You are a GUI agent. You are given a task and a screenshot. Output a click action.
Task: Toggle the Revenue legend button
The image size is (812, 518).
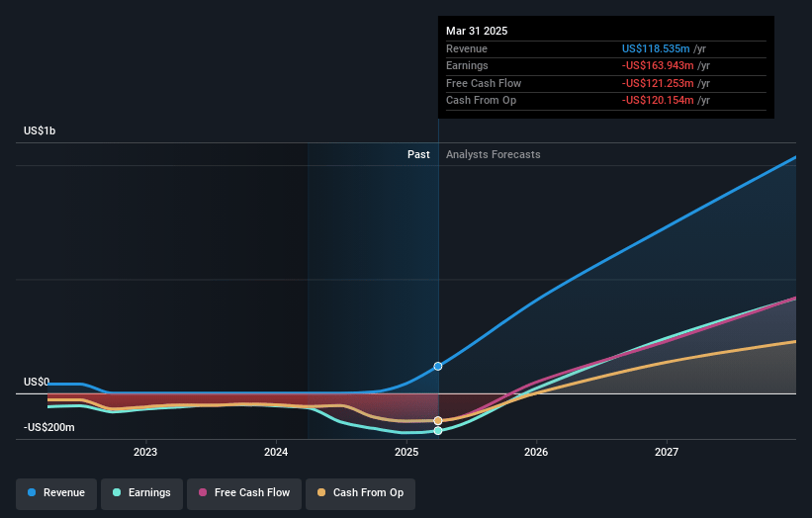click(56, 493)
